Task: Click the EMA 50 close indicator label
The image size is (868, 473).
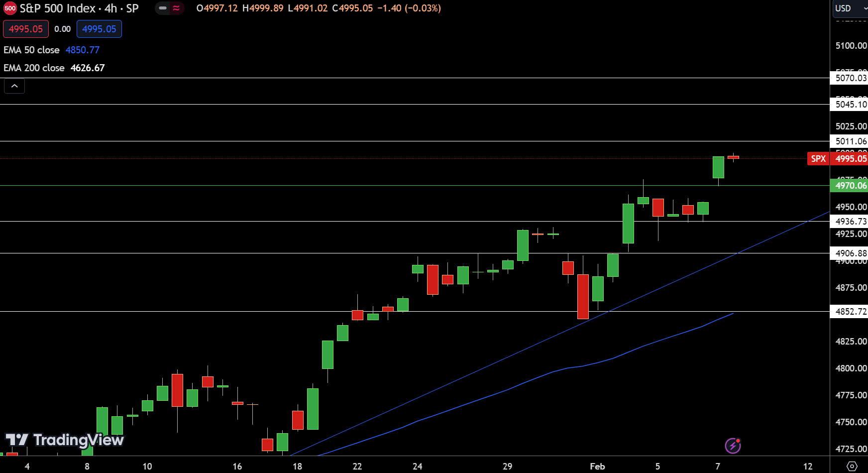Action: tap(31, 50)
